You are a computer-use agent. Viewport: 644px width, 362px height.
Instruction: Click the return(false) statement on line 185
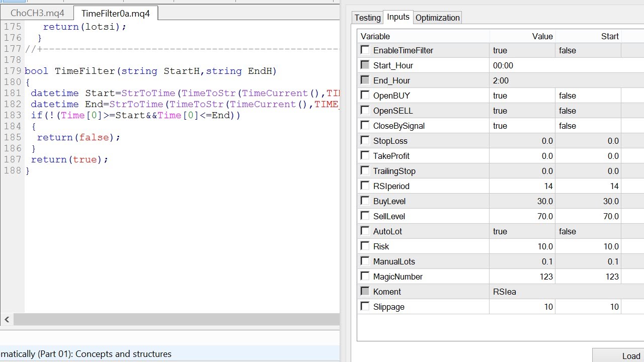[78, 137]
